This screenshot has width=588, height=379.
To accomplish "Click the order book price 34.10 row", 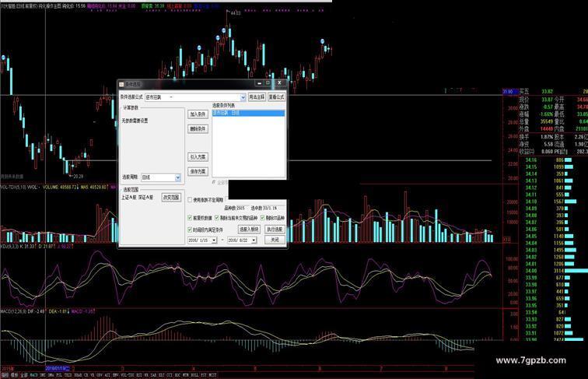I will 553,202.
